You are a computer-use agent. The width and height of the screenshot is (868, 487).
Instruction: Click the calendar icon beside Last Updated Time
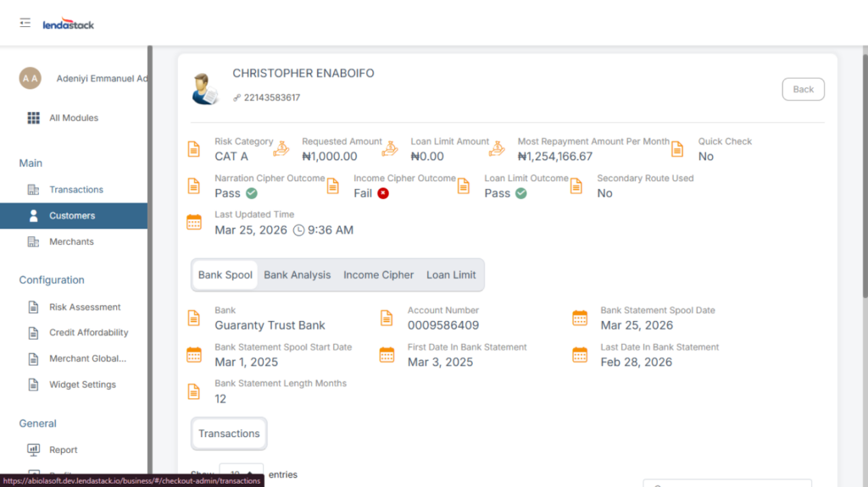click(194, 223)
